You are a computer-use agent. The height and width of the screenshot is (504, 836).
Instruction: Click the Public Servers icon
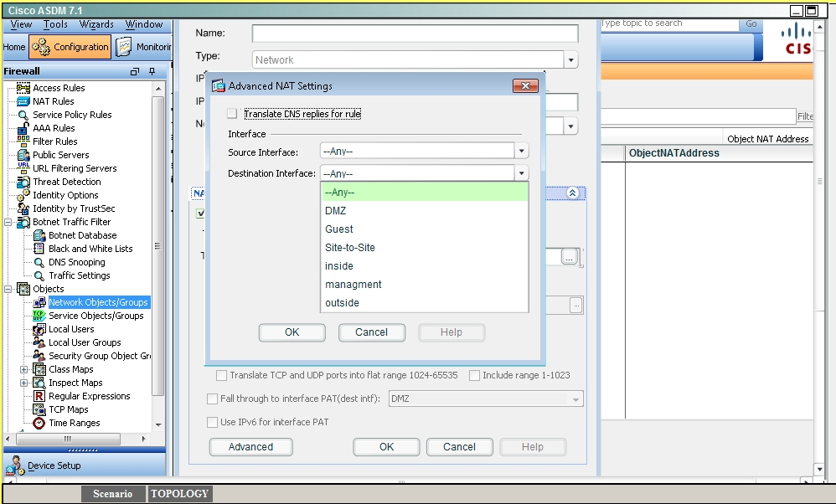[x=23, y=155]
